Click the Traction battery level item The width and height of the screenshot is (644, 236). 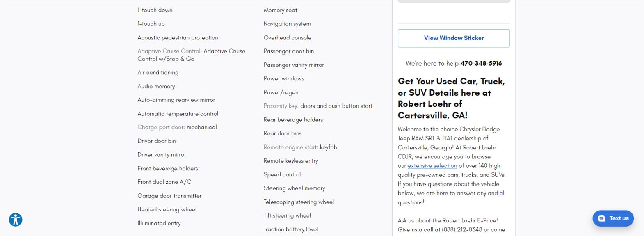290,229
